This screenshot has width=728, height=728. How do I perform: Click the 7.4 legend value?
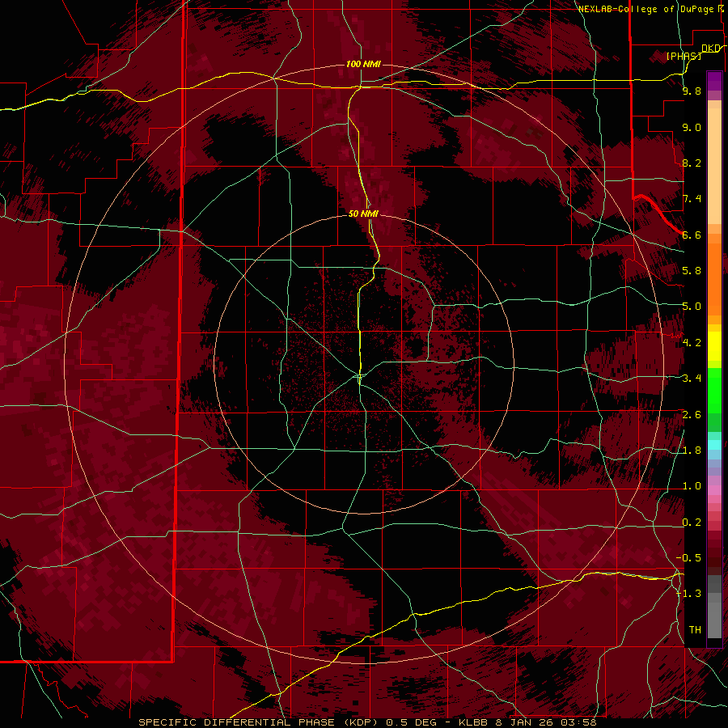692,199
